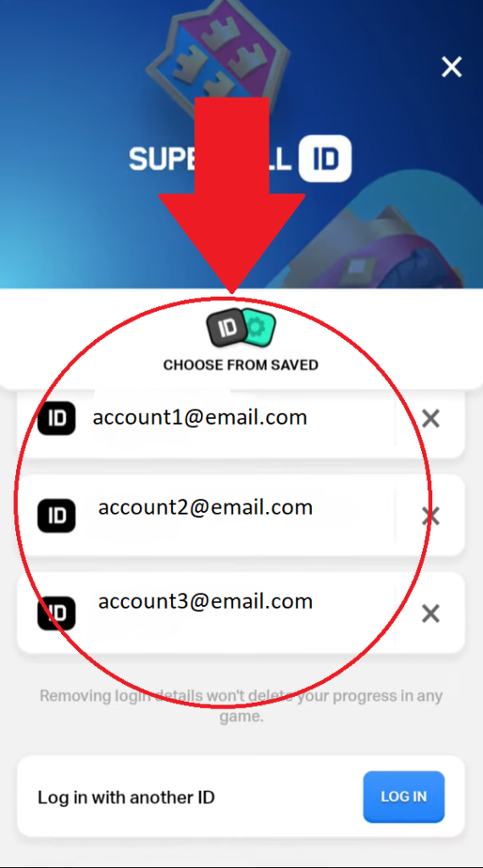Remove account2@email.com from saved logins
Image resolution: width=483 pixels, height=868 pixels.
(430, 516)
